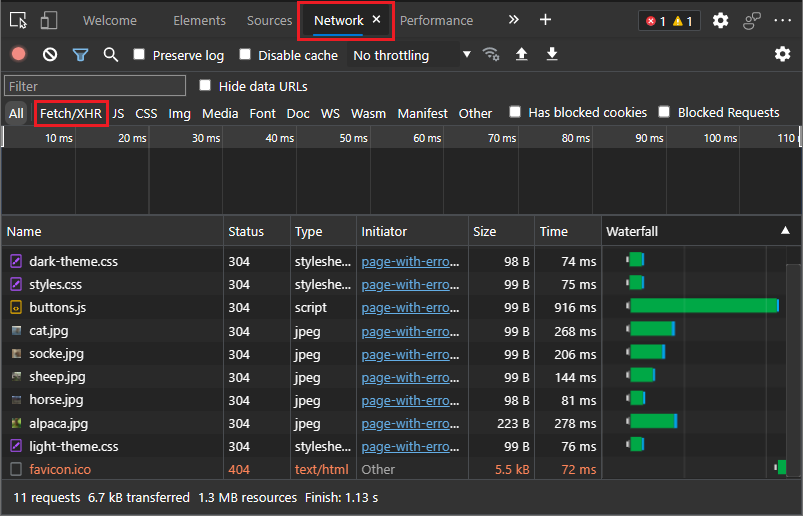Click the buttons.js waterfall bar
803x516 pixels.
pyautogui.click(x=703, y=306)
